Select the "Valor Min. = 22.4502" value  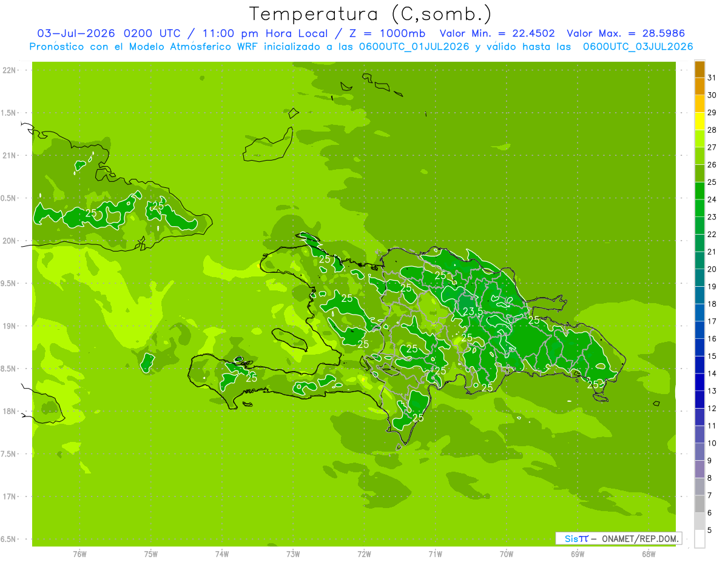tap(497, 33)
